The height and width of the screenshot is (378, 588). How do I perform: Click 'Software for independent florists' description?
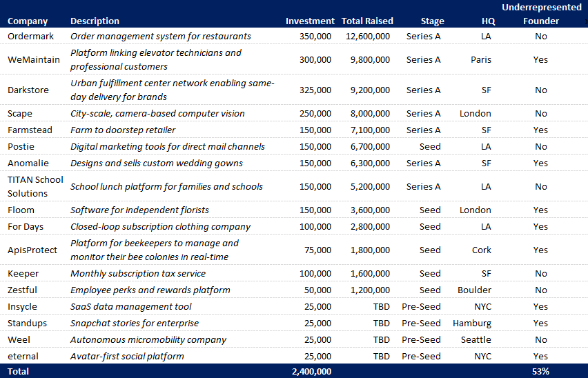(139, 210)
